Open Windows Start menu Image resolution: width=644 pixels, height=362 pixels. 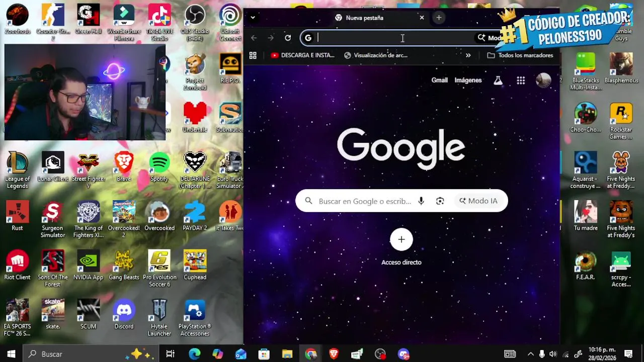11,354
